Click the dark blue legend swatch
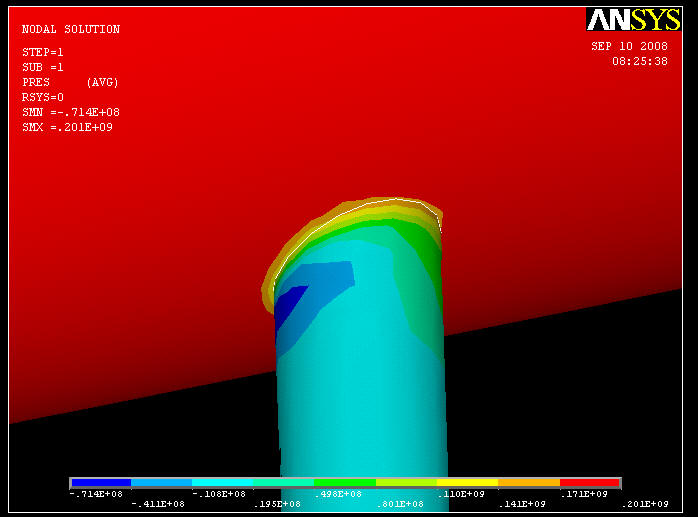Image resolution: width=698 pixels, height=517 pixels. 101,483
